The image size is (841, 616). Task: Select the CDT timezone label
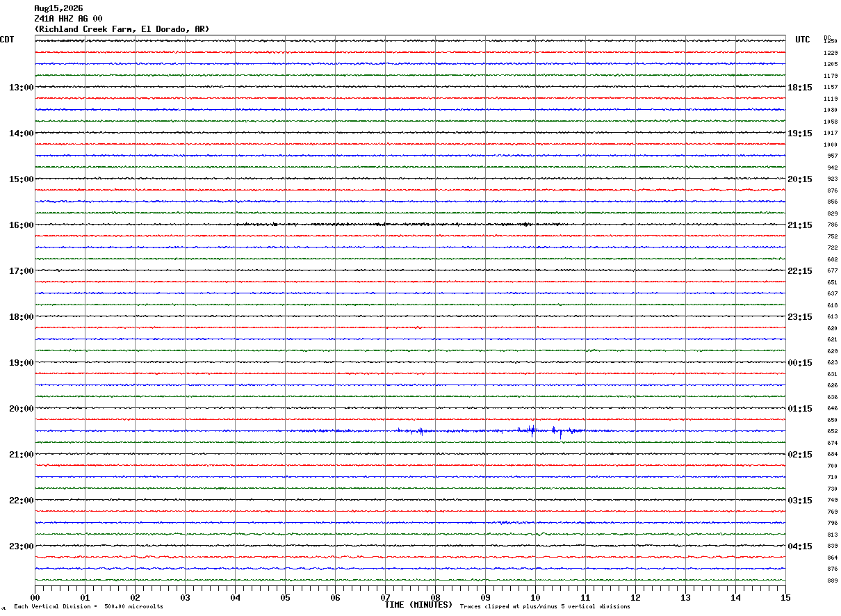pos(7,40)
